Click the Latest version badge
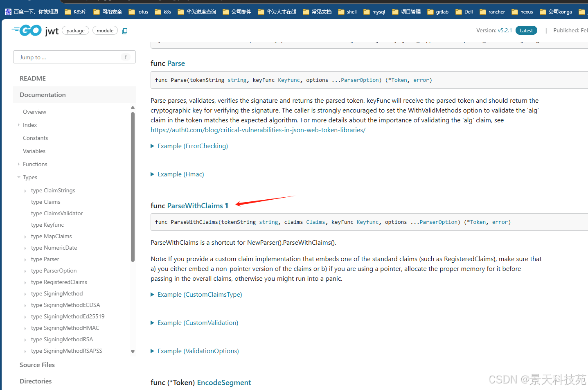 click(526, 31)
